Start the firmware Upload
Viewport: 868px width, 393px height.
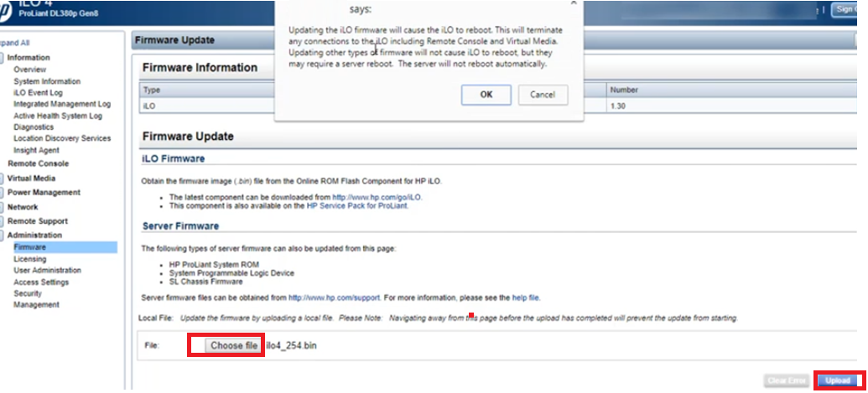coord(839,380)
